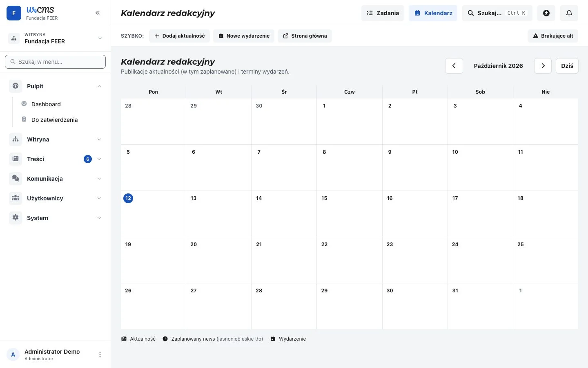Switch to Zadania view
The width and height of the screenshot is (588, 368).
(x=383, y=13)
